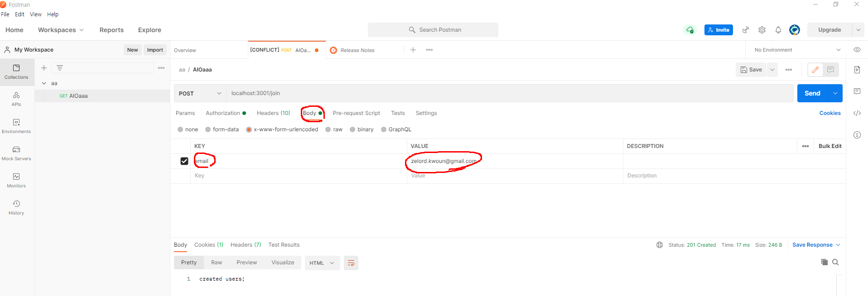Open the History sidebar panel
868x296 pixels.
tap(16, 208)
